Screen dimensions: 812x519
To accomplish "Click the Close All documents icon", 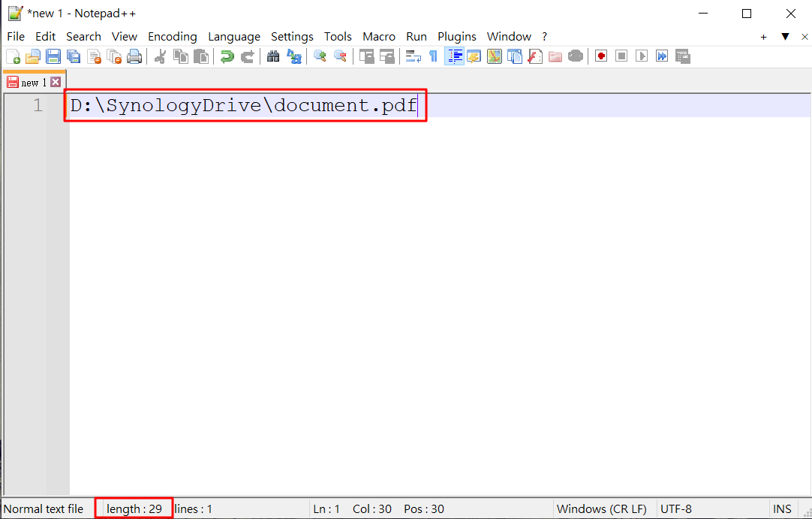I will pos(114,56).
